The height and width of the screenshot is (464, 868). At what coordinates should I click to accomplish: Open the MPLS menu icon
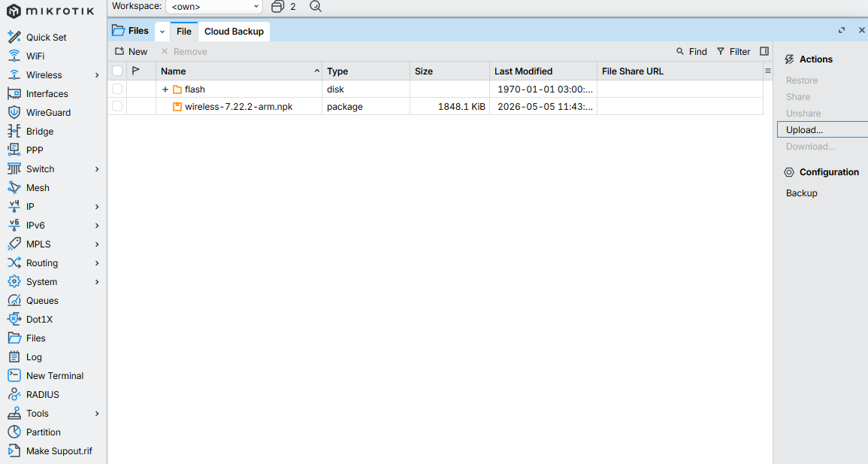[x=14, y=244]
